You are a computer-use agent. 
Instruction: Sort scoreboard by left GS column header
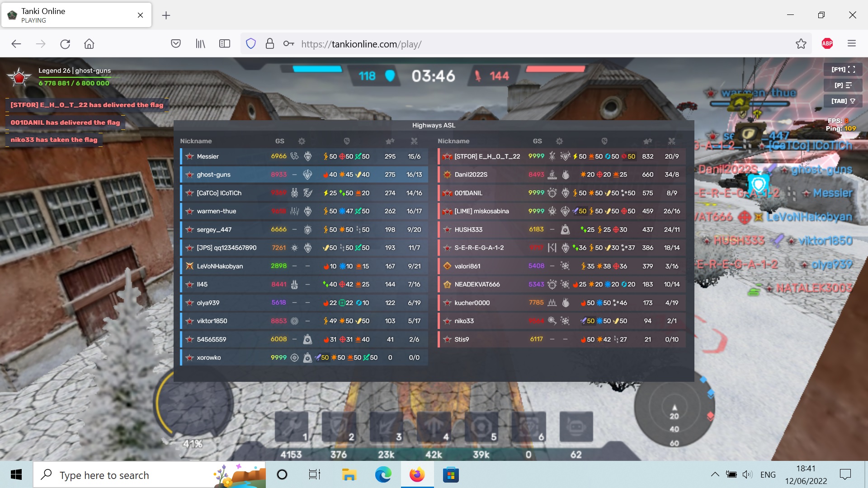pos(279,141)
